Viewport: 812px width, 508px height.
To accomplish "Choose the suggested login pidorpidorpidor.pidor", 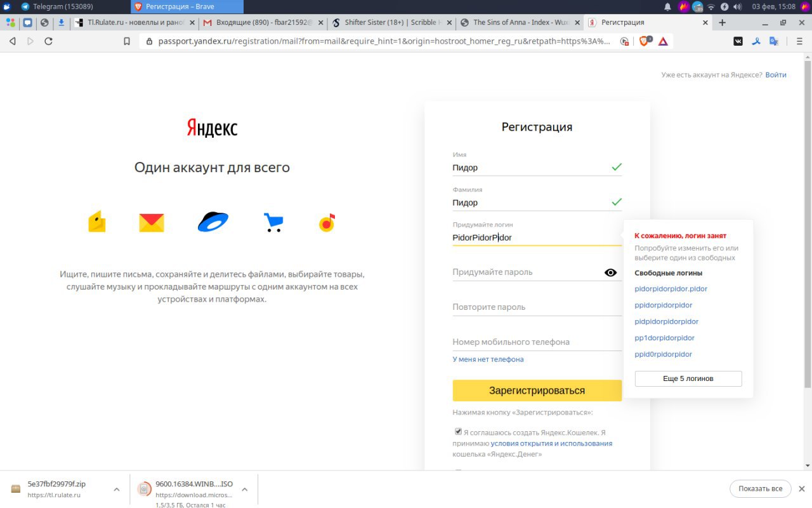I will (x=671, y=289).
